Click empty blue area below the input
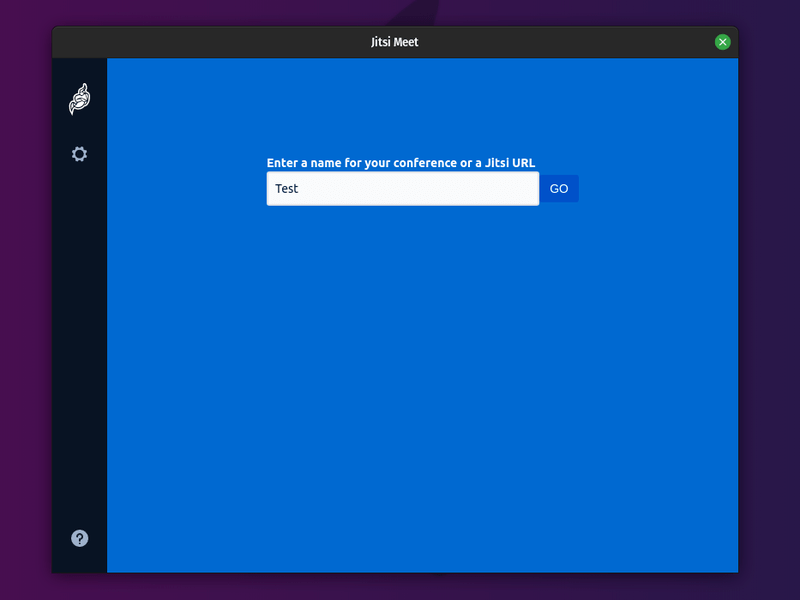Viewport: 800px width, 600px height. (x=420, y=380)
